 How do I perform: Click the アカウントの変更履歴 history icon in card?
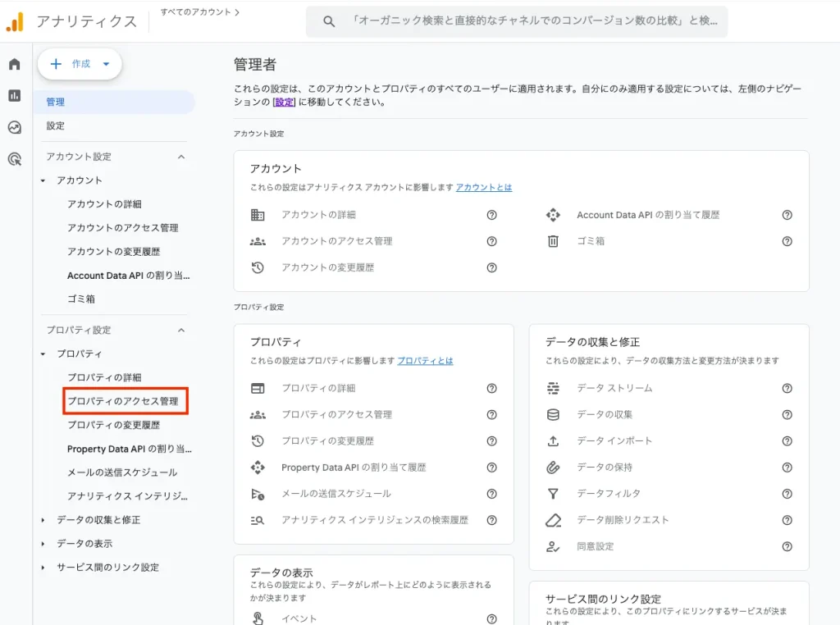tap(258, 267)
